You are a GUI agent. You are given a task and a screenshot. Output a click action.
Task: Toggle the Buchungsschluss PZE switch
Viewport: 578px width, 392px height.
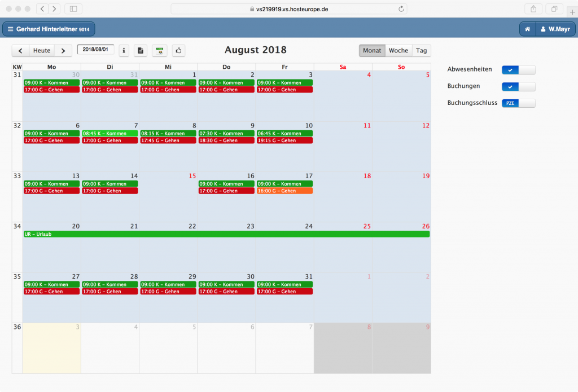[x=518, y=103]
